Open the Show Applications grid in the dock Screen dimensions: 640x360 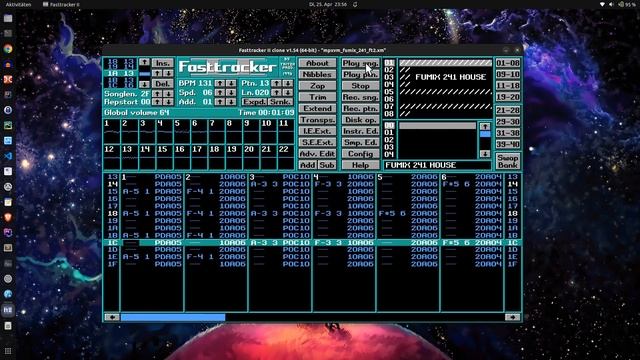point(8,351)
